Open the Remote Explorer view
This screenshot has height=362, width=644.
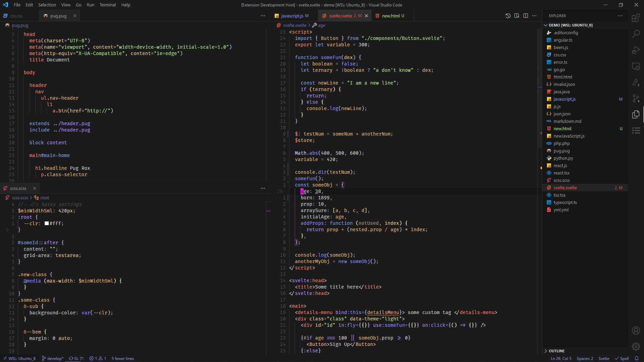[636, 66]
